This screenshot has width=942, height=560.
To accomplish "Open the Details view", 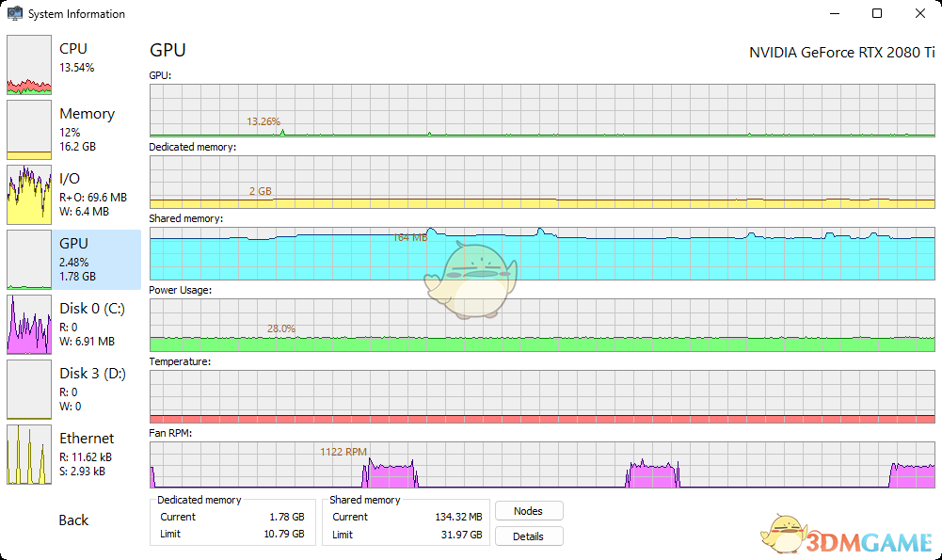I will (529, 536).
